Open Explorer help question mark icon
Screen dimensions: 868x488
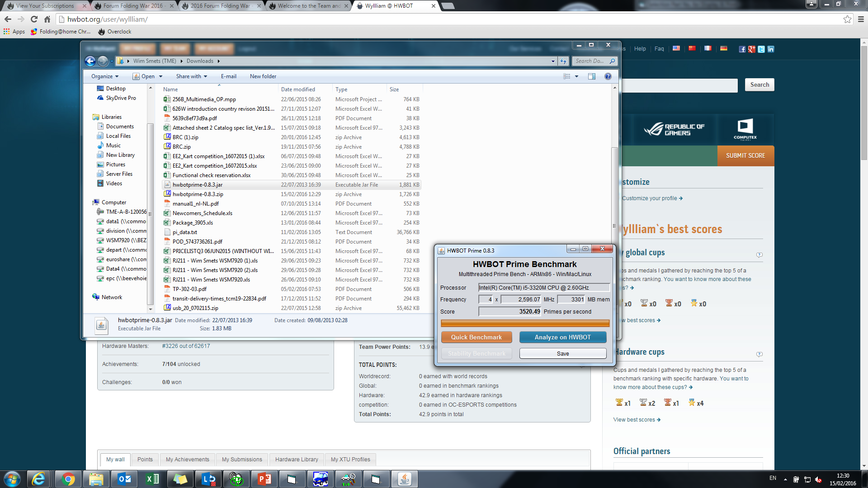click(608, 76)
